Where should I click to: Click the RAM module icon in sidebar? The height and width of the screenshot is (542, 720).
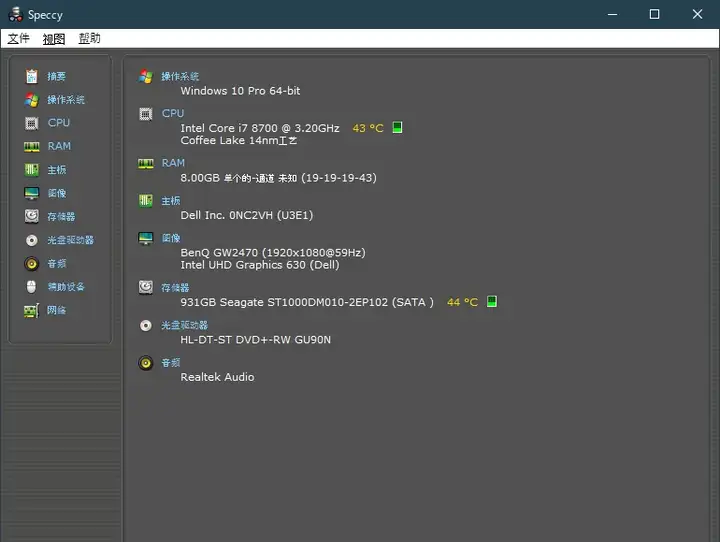32,147
